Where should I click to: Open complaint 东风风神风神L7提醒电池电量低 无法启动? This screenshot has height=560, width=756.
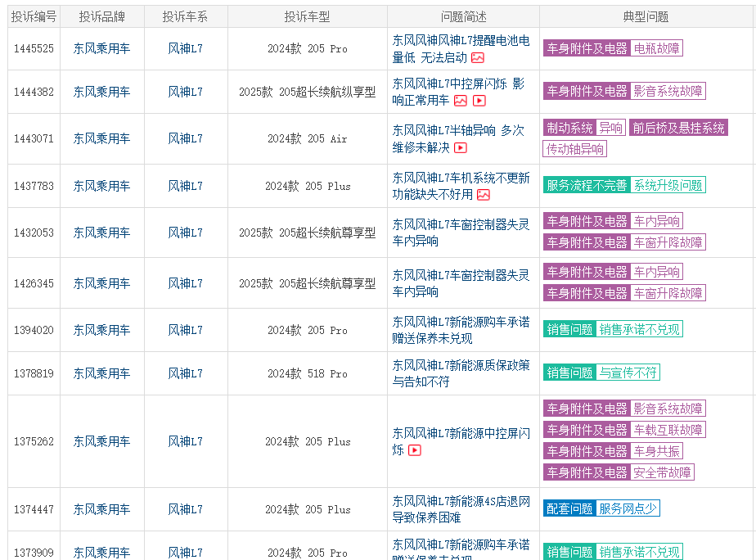coord(461,49)
